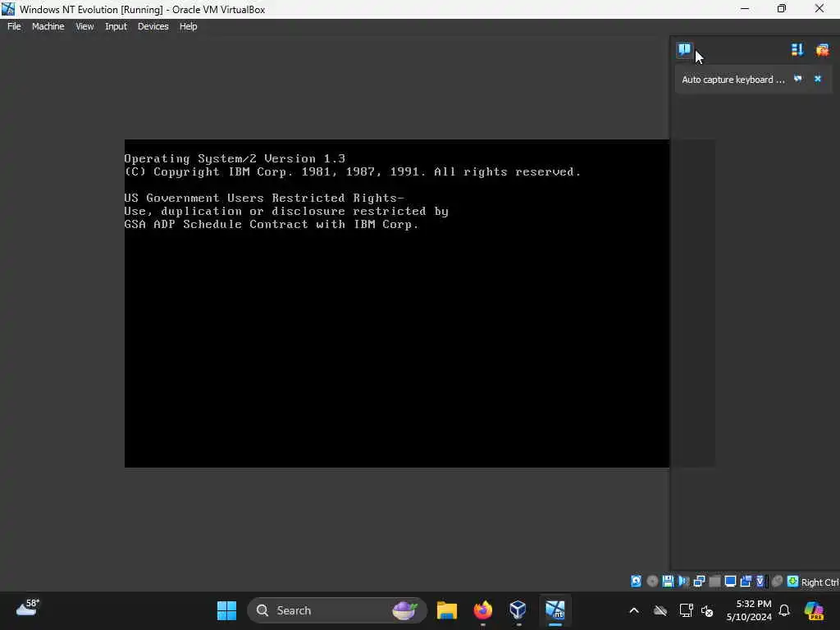Click the monitor network tray icon
Viewport: 840px width, 630px height.
click(686, 610)
